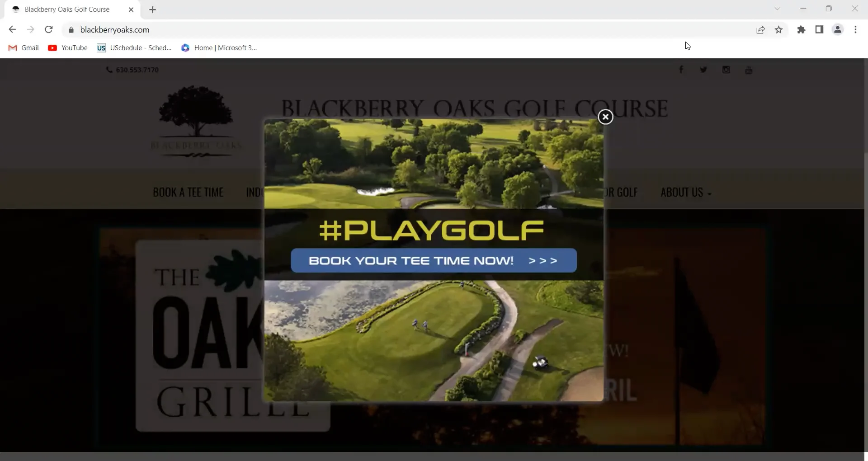Open the Home Microsoft 365 bookmark
This screenshot has width=868, height=461.
(x=219, y=48)
